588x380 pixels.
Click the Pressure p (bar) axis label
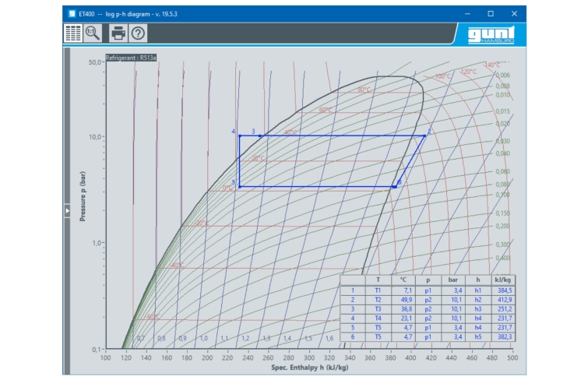pos(83,196)
